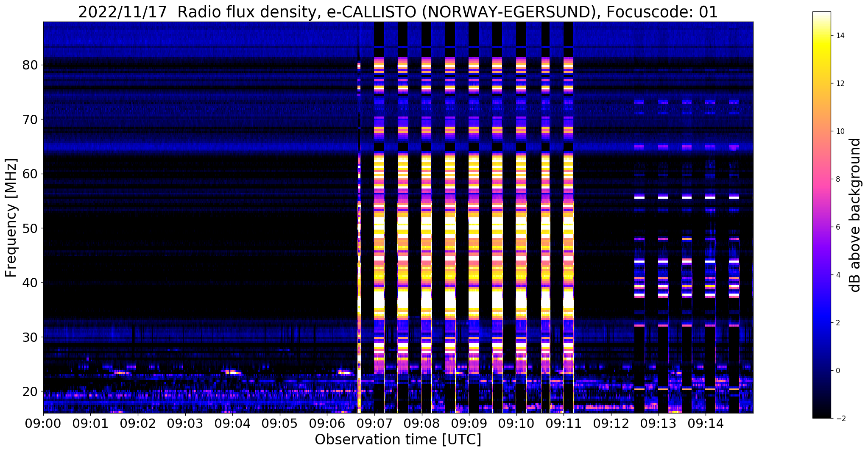The width and height of the screenshot is (868, 452).
Task: Click the 'dB above background' colorbar label
Action: pyautogui.click(x=855, y=215)
